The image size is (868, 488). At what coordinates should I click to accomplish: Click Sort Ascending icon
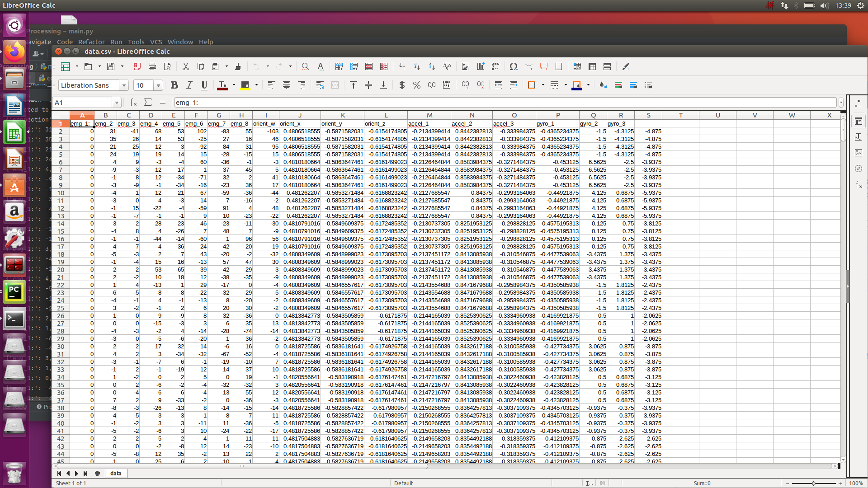(x=417, y=66)
